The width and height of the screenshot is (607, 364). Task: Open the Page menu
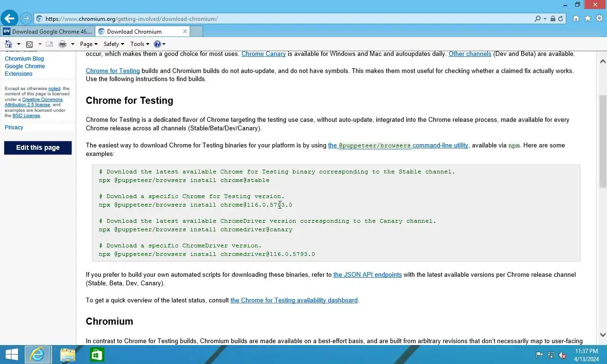(x=89, y=44)
